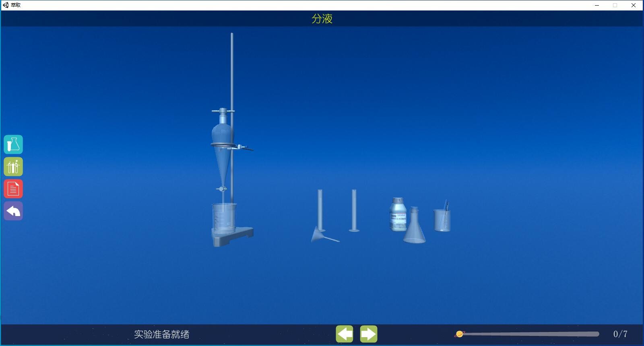The image size is (644, 346).
Task: Advance to the next experiment step
Action: (x=369, y=334)
